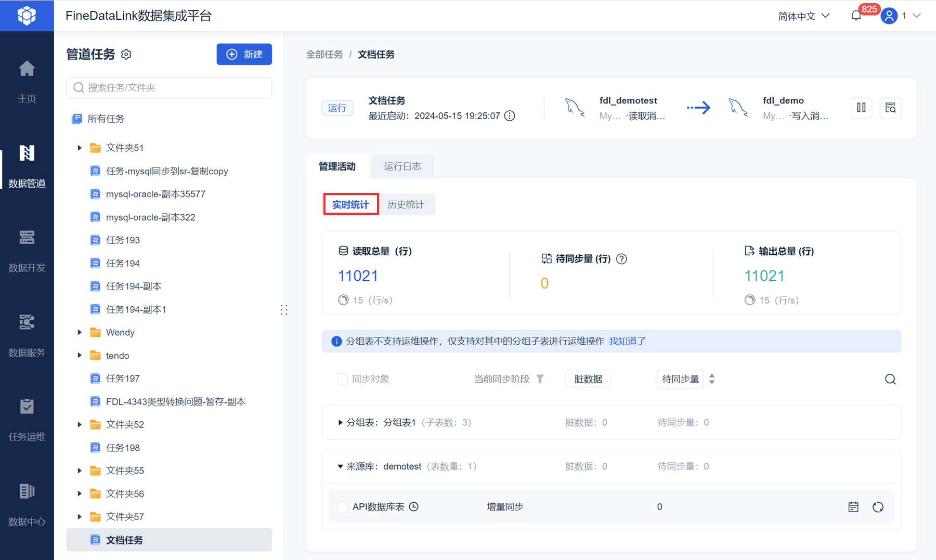The height and width of the screenshot is (560, 936).
Task: Click filter icon beside 当前同步阶段
Action: pyautogui.click(x=540, y=379)
